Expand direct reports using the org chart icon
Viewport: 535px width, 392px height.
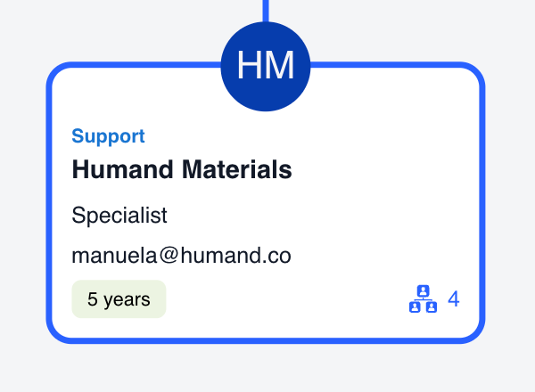pyautogui.click(x=423, y=298)
